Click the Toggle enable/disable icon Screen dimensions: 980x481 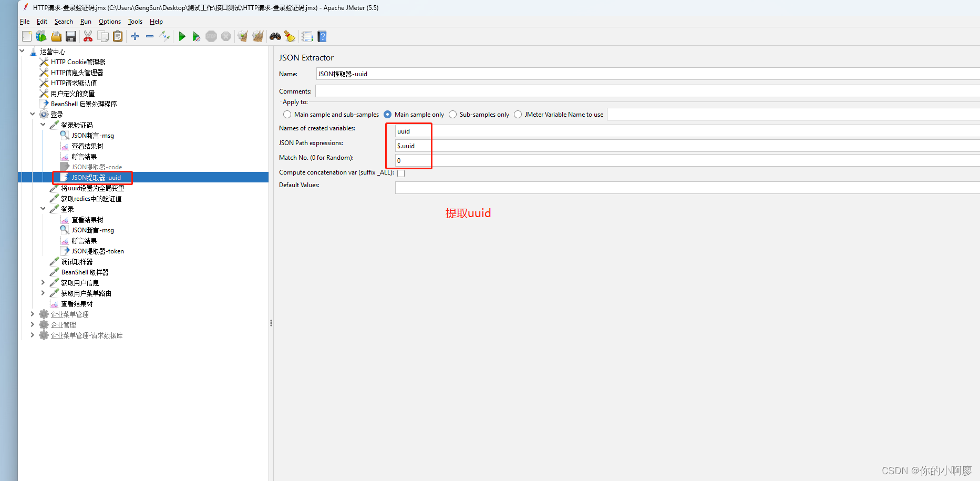(x=165, y=36)
